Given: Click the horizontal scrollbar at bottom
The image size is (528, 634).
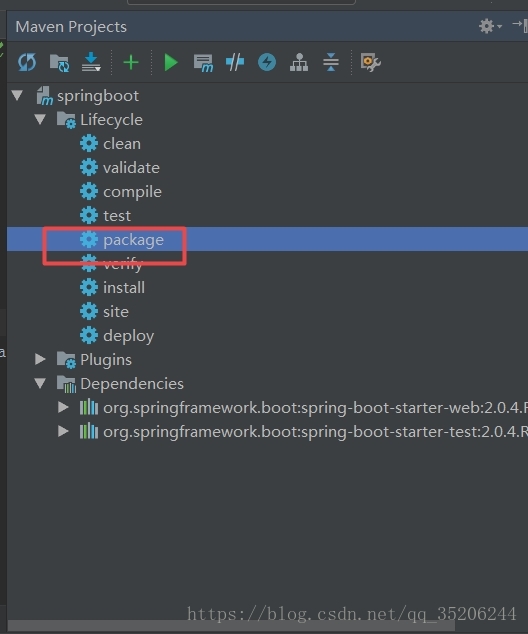Looking at the screenshot, I should [x=231, y=626].
